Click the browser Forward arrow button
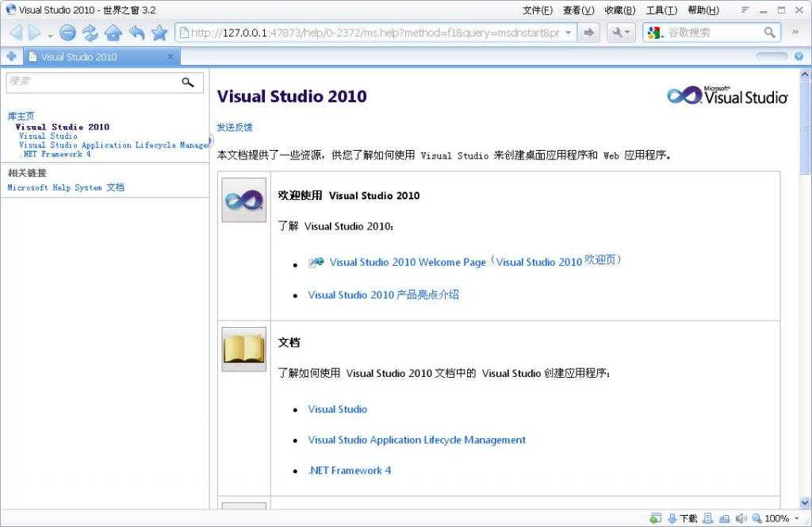Image resolution: width=812 pixels, height=527 pixels. pyautogui.click(x=35, y=33)
